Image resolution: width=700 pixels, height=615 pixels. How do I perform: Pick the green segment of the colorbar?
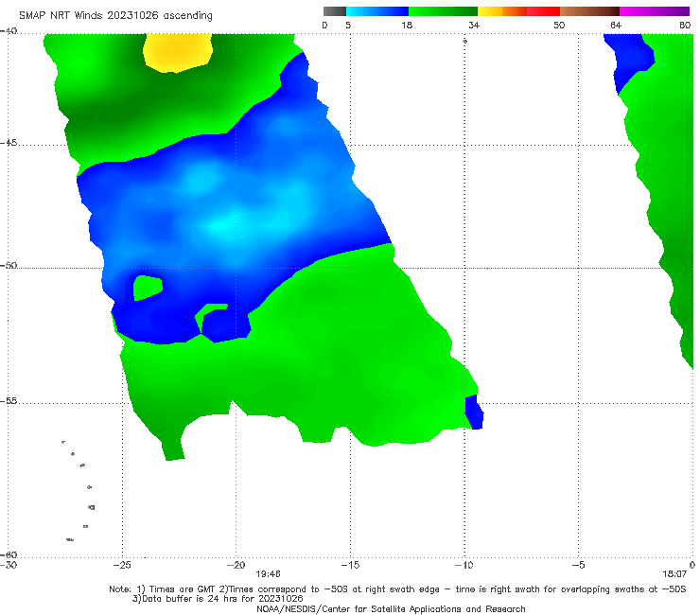443,11
